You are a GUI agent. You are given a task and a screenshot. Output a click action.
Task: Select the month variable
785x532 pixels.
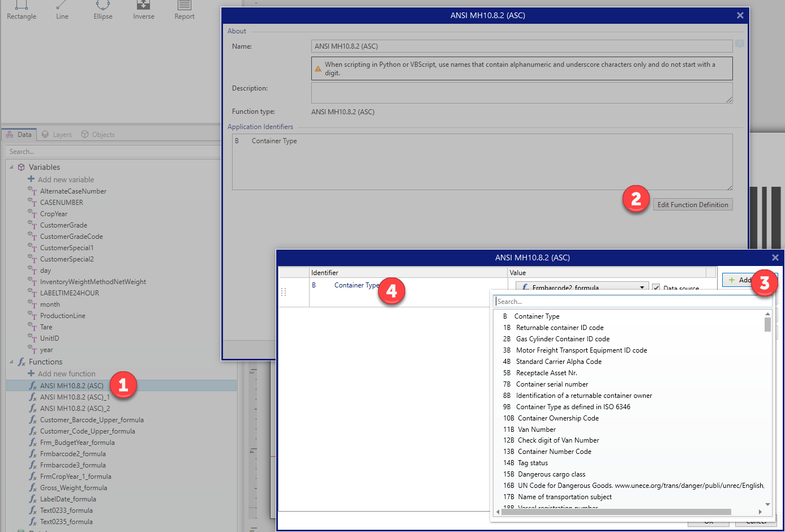[x=50, y=304]
